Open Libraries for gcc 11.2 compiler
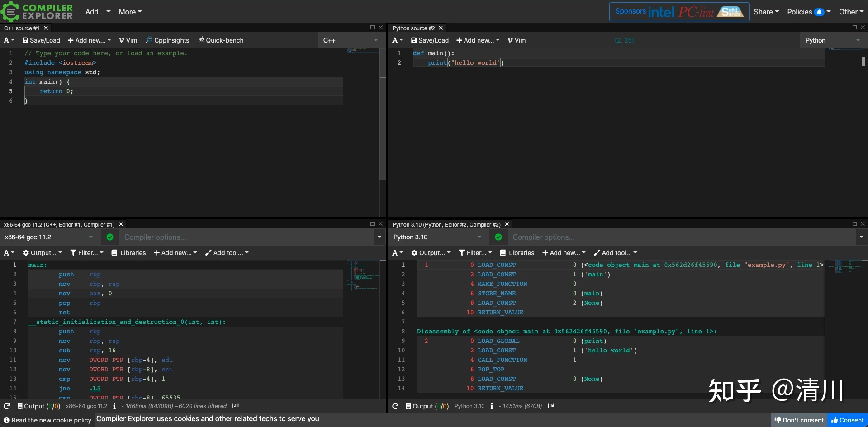The height and width of the screenshot is (427, 868). click(128, 253)
